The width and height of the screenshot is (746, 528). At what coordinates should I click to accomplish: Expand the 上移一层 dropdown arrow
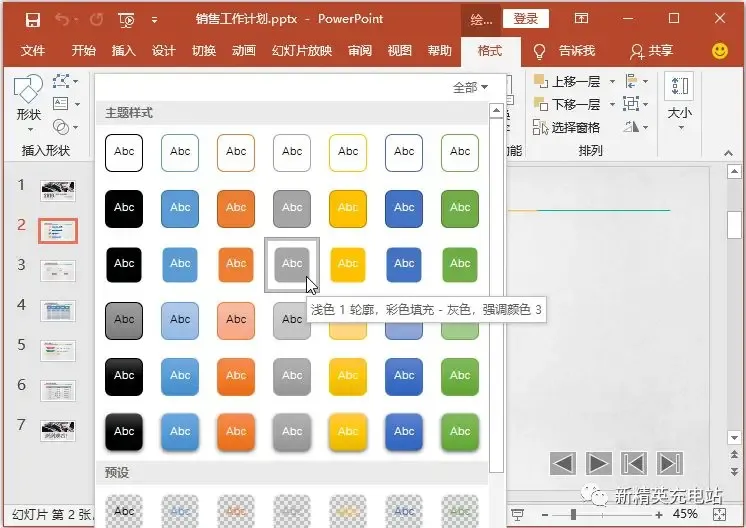(612, 82)
